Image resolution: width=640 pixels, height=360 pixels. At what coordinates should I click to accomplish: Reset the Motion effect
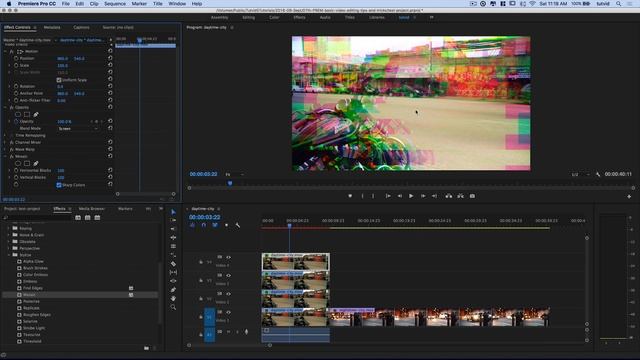pos(110,51)
